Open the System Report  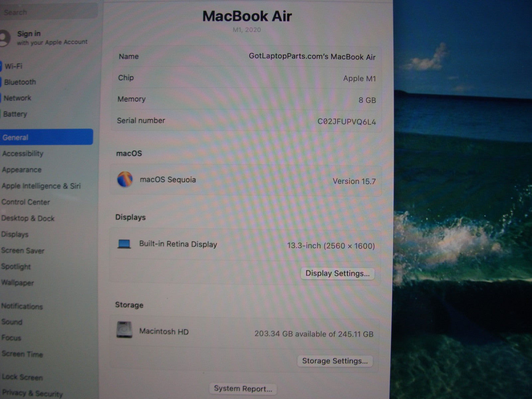pos(243,388)
